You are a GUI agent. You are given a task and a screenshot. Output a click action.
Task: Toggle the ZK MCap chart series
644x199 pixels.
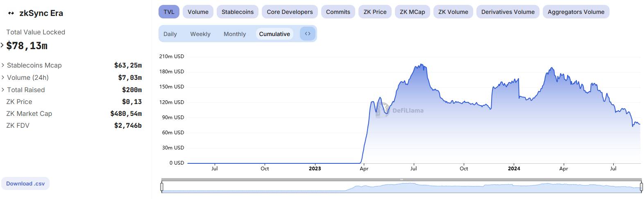pos(413,12)
